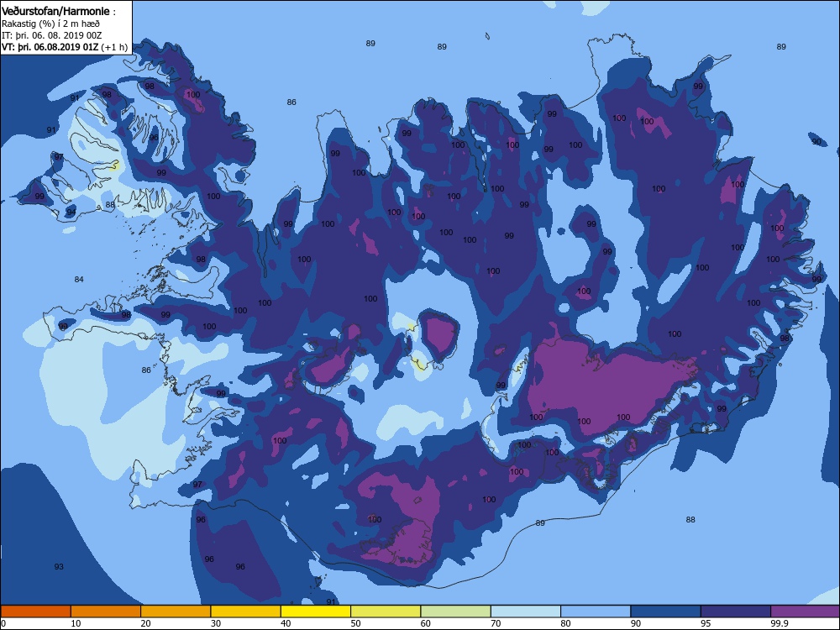Click the dark orange 0–10 legend swatch
840x630 pixels.
(35, 612)
